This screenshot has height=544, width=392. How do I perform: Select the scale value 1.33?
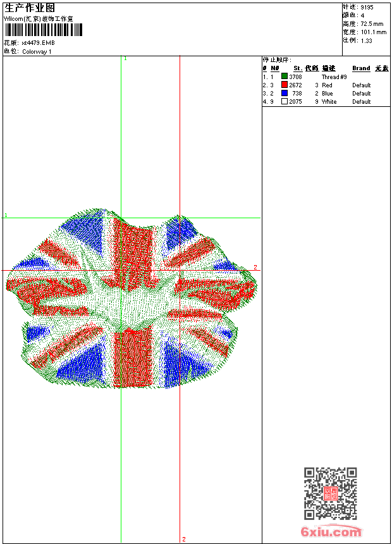click(x=366, y=40)
